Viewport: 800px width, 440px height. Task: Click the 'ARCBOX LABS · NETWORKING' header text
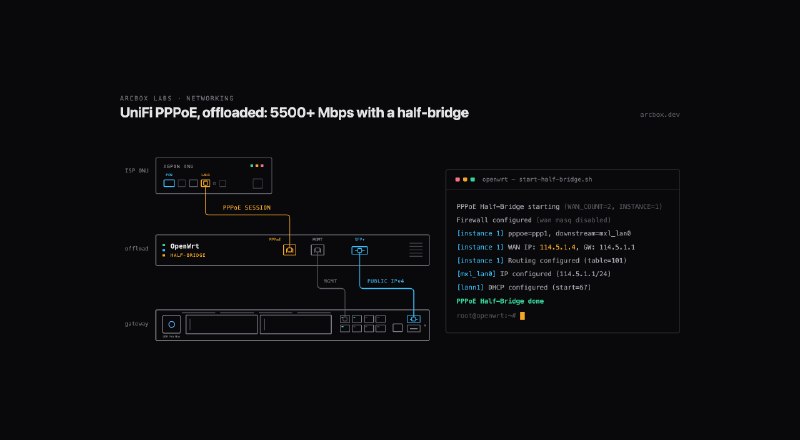pyautogui.click(x=177, y=98)
